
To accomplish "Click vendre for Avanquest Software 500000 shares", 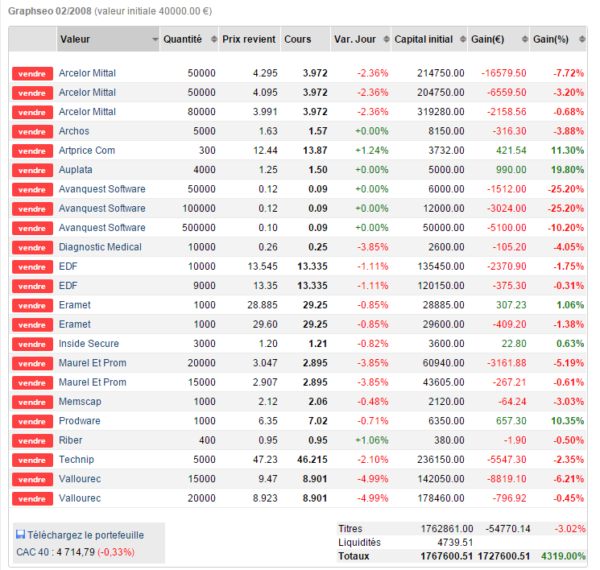I will pyautogui.click(x=33, y=228).
